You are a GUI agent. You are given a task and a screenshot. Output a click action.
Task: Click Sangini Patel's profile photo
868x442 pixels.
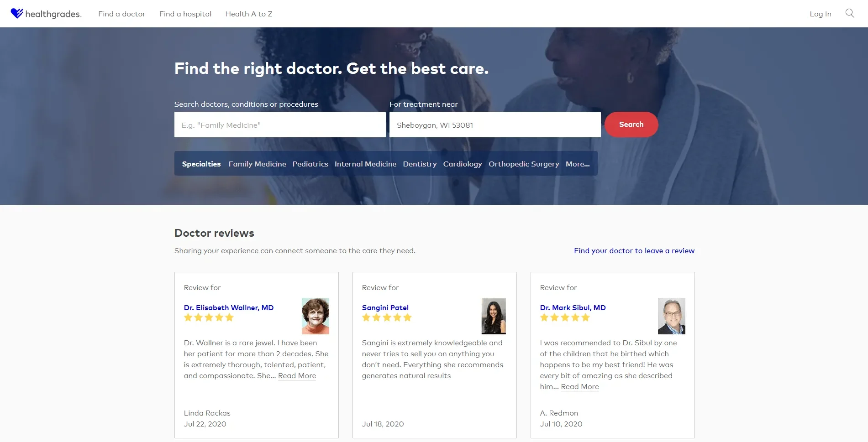click(493, 316)
